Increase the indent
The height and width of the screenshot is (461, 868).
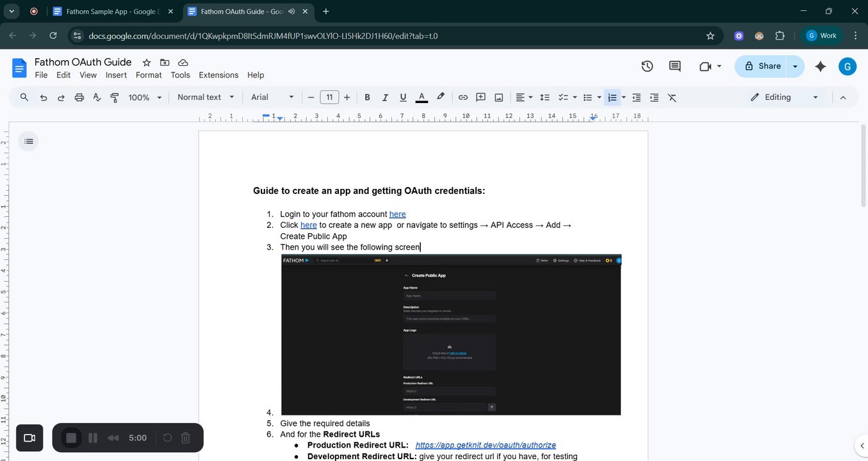coord(654,97)
